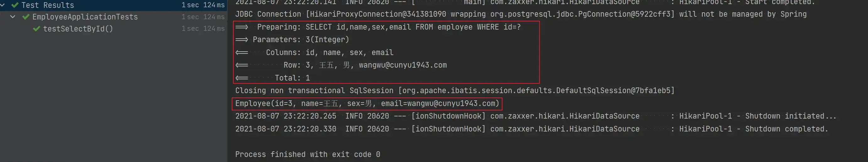Click the Preparing SELECT statement log line
Screen dimensions: 868x162
click(378, 27)
